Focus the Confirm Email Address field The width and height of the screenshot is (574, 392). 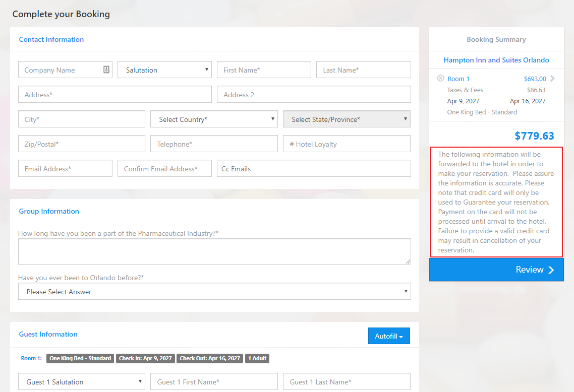click(165, 169)
